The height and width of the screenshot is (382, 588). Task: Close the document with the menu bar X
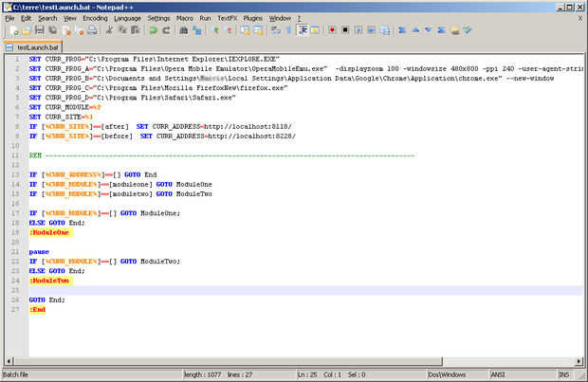tap(580, 18)
